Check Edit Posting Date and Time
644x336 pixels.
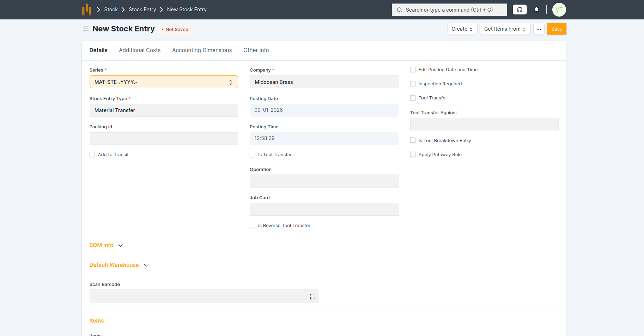coord(413,70)
